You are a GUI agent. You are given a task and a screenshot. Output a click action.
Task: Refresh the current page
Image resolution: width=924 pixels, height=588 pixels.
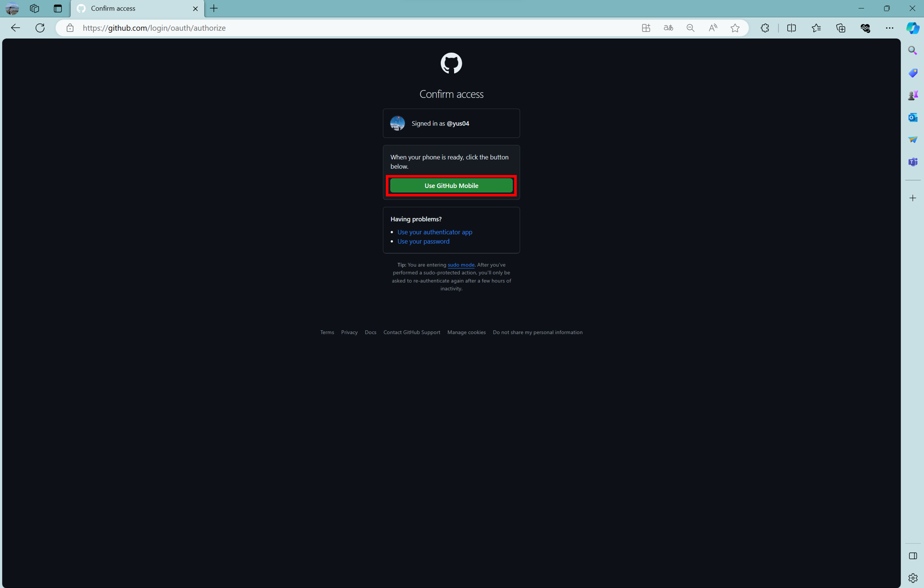coord(40,28)
